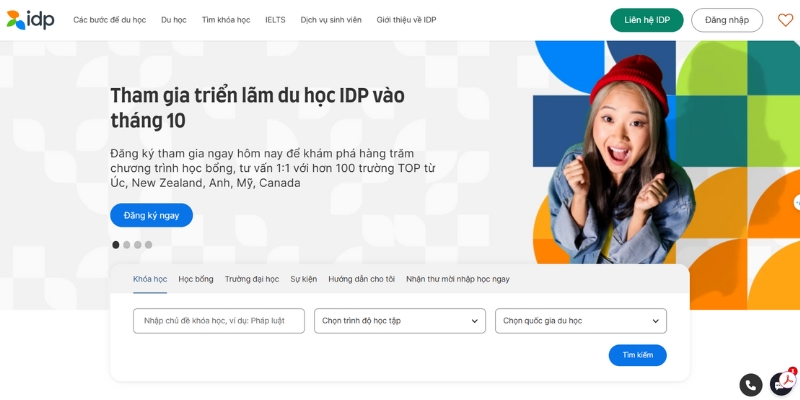Click Đăng ký ngay button
The height and width of the screenshot is (400, 800).
pos(152,215)
